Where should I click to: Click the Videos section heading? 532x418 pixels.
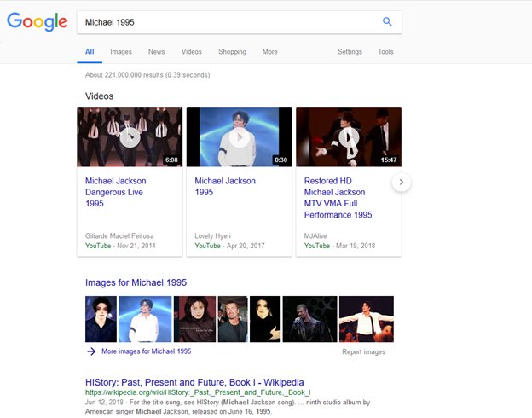(x=100, y=96)
